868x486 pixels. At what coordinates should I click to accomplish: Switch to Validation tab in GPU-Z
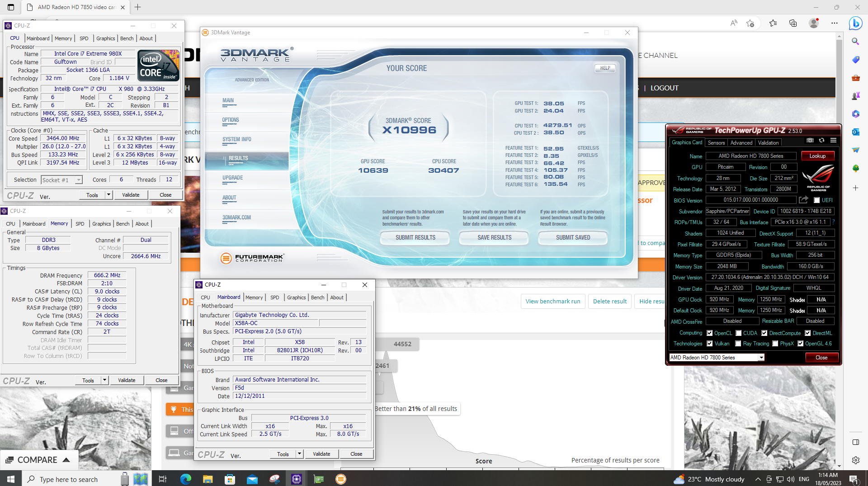click(768, 143)
